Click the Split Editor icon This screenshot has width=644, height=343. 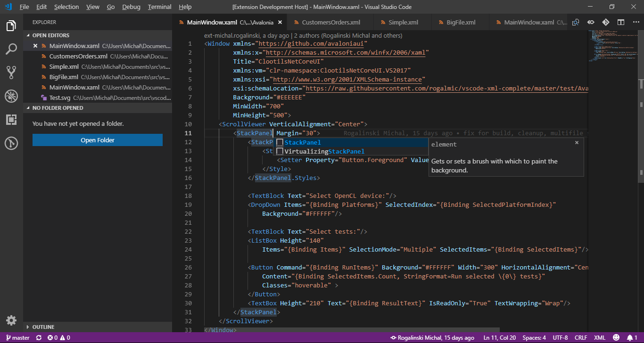pos(621,22)
